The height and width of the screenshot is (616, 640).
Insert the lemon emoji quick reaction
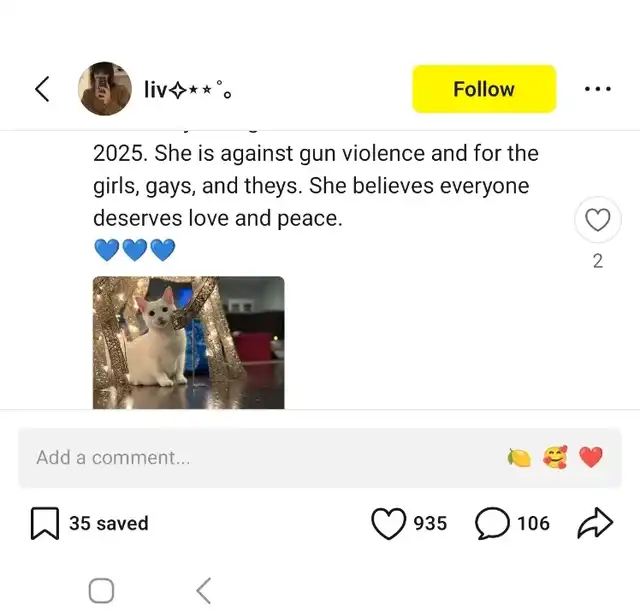(519, 457)
